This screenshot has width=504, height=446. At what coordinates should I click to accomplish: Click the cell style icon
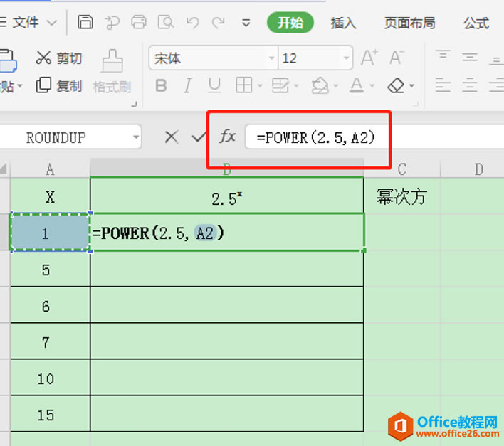click(x=280, y=85)
